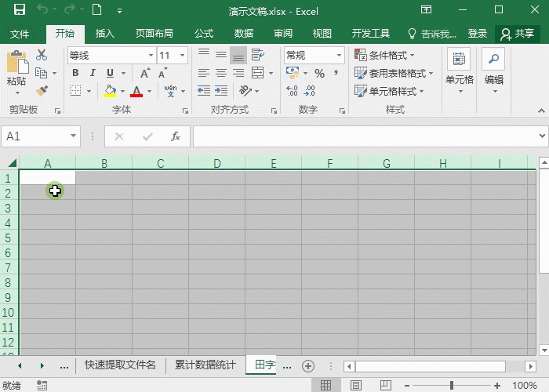
Task: Open Customize Quick Access Toolbar arrow
Action: click(x=120, y=11)
